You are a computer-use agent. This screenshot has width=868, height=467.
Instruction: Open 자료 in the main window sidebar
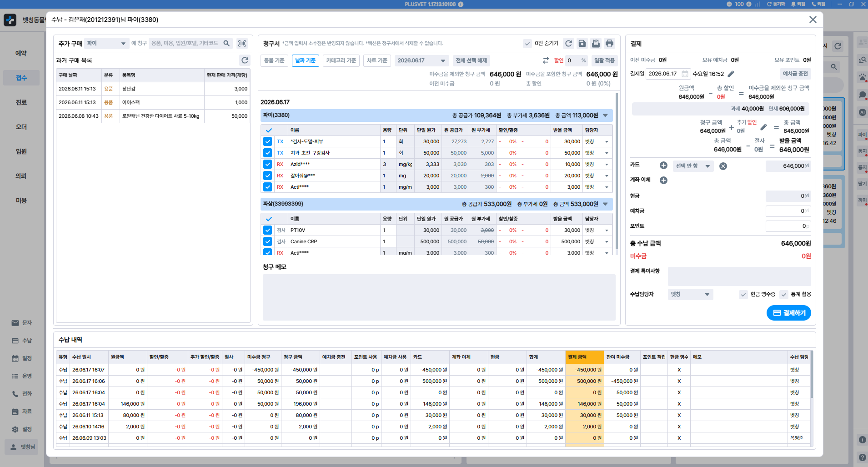click(x=22, y=412)
